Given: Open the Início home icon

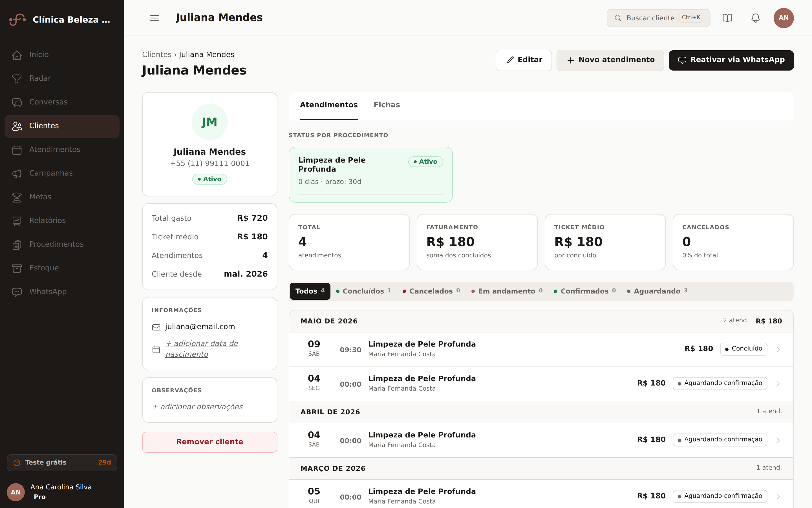Looking at the screenshot, I should point(17,54).
